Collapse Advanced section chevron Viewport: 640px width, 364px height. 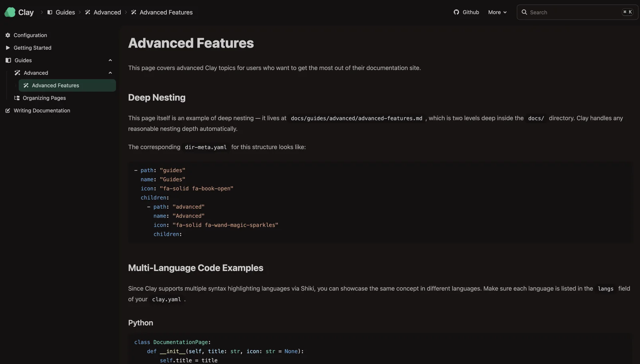(110, 73)
